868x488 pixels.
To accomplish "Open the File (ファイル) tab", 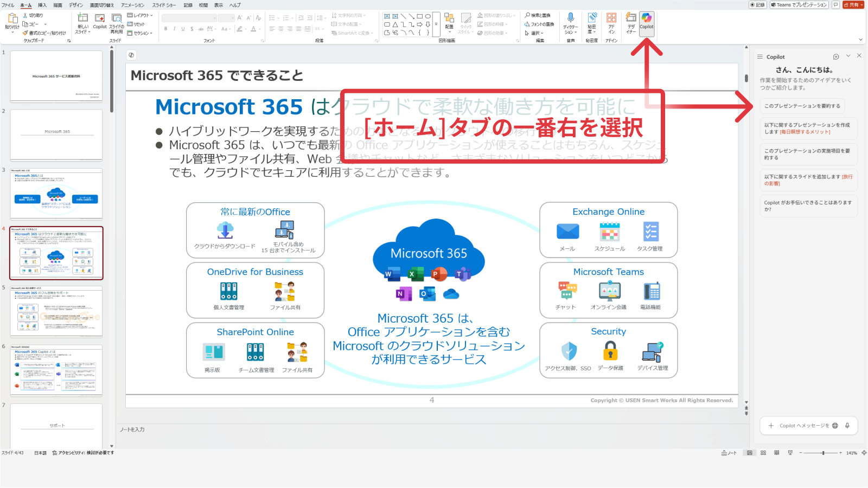I will coord(8,5).
